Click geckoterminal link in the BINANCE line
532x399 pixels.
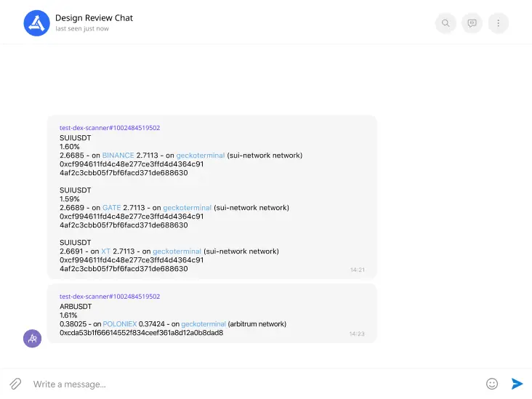(x=200, y=156)
